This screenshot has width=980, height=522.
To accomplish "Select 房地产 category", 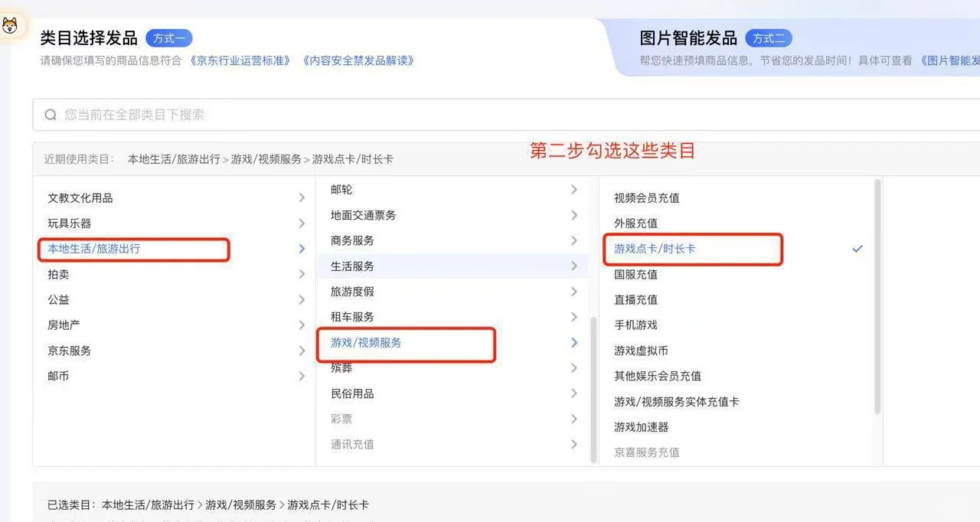I will pos(64,325).
